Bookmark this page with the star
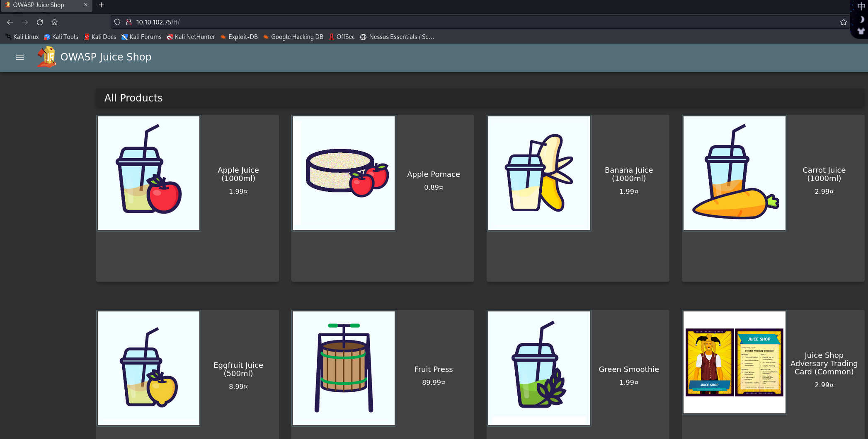This screenshot has width=868, height=439. [x=843, y=22]
